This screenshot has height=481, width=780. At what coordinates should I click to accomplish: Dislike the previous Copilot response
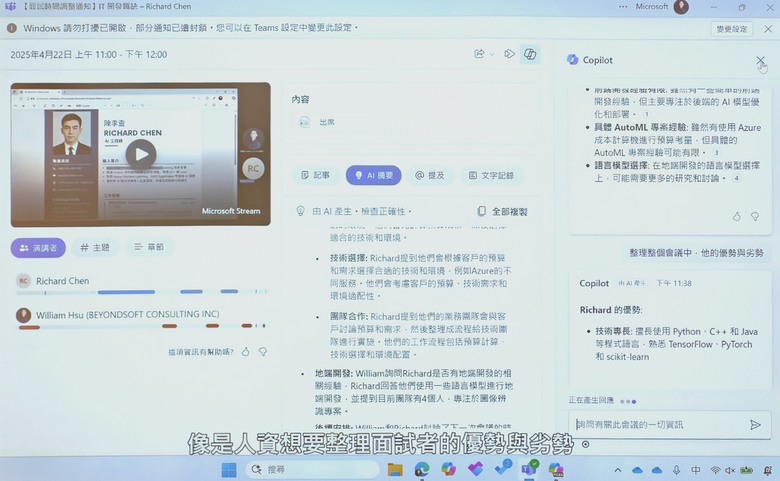point(755,216)
